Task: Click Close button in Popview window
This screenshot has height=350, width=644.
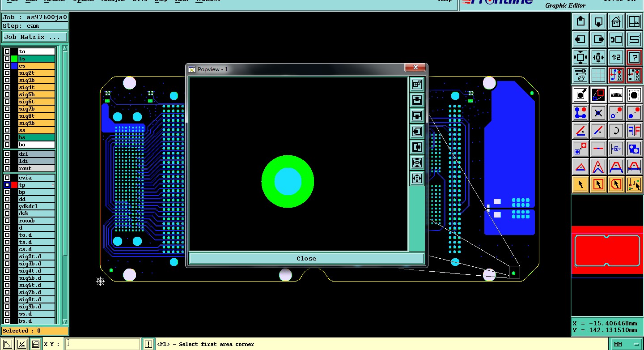Action: coord(306,258)
